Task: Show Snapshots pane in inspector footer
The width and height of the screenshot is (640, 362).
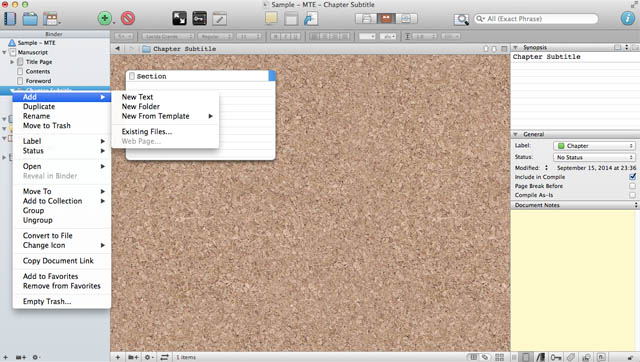Action: [586, 357]
